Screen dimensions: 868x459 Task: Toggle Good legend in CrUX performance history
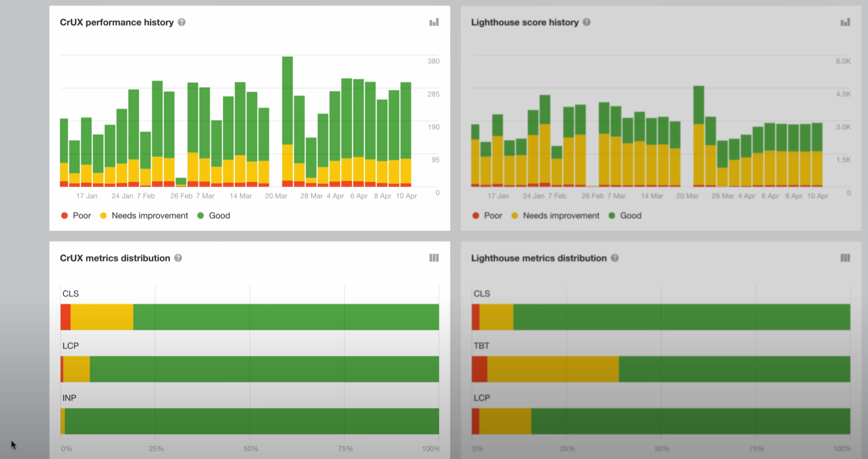[214, 216]
